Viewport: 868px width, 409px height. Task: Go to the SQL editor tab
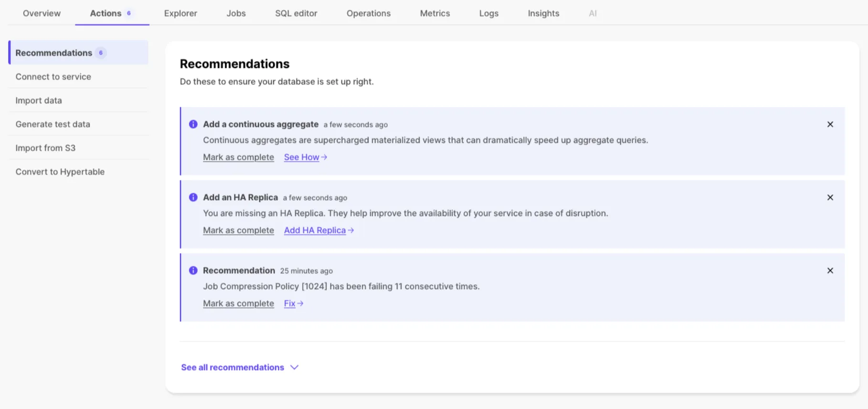tap(296, 13)
